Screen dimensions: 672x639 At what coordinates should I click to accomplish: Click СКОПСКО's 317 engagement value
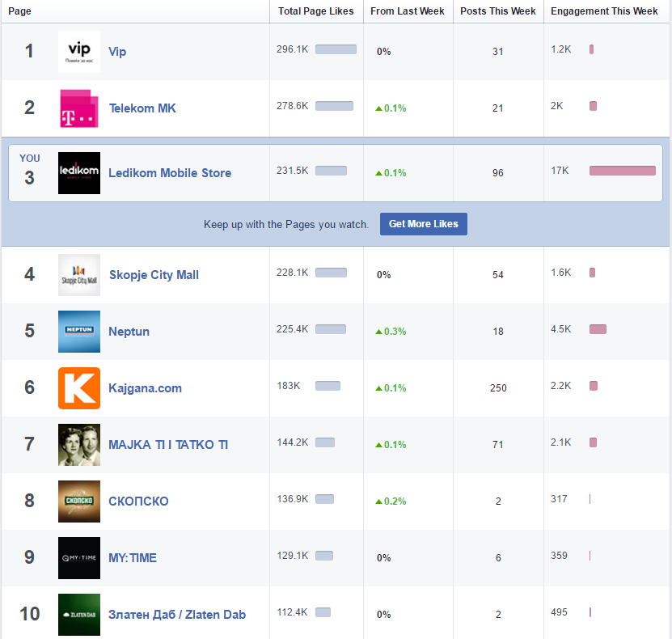tap(559, 499)
